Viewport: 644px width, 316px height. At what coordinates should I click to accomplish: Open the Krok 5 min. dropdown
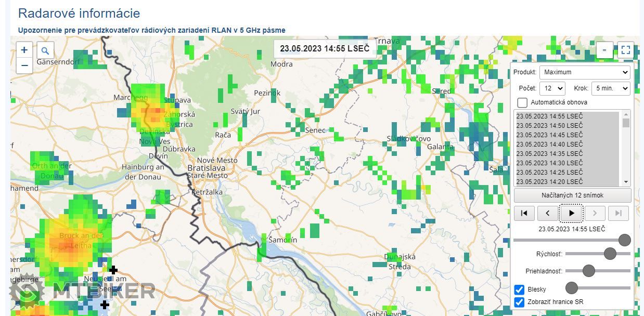(x=610, y=88)
